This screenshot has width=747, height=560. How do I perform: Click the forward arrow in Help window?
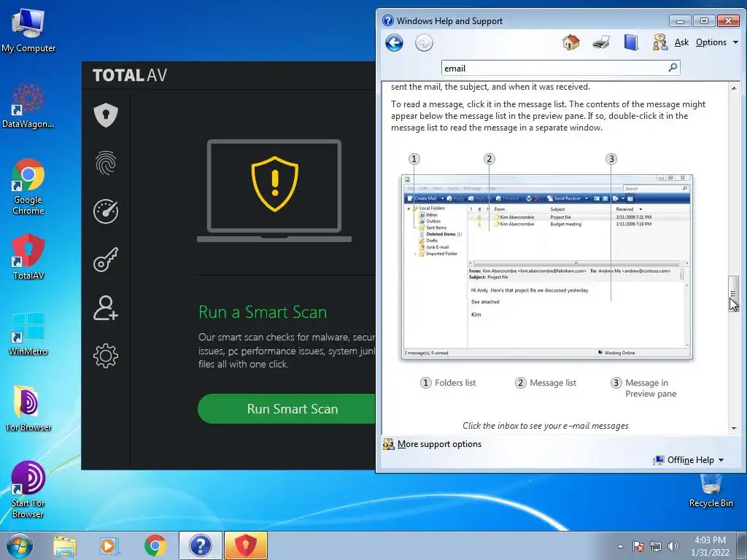pyautogui.click(x=424, y=43)
